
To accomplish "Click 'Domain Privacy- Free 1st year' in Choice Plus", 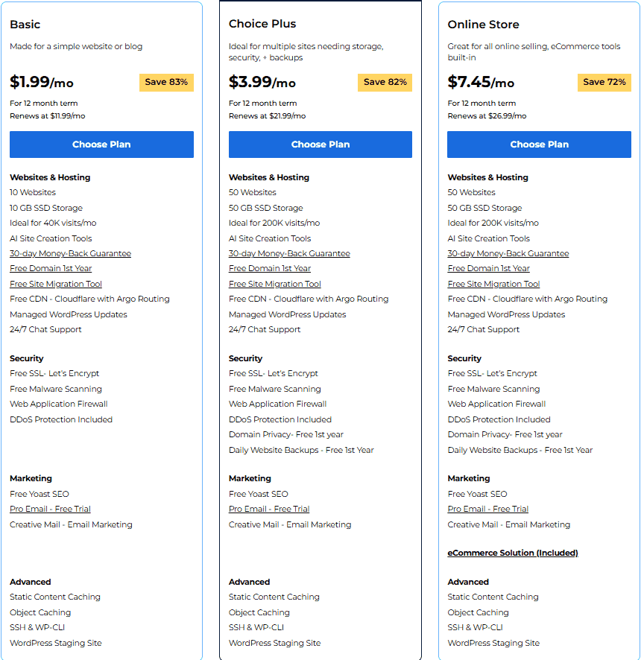I will [286, 434].
